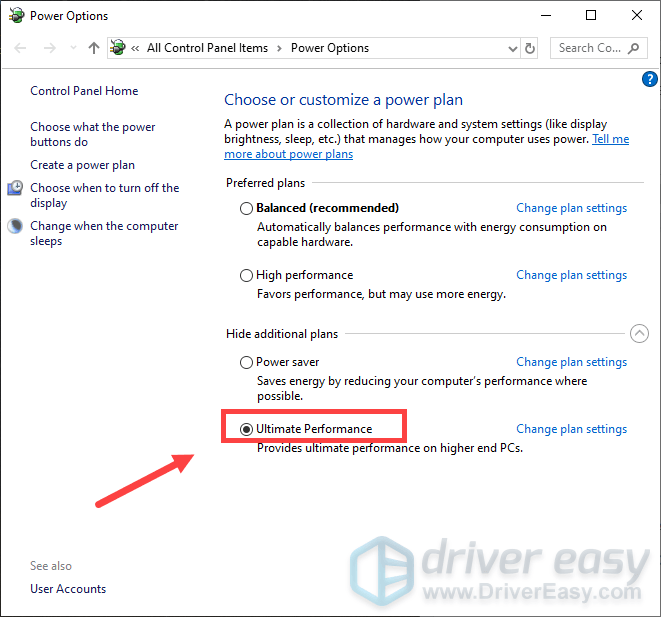Open the recent locations dropdown arrow
Viewport: 661px width, 617px height.
click(73, 48)
